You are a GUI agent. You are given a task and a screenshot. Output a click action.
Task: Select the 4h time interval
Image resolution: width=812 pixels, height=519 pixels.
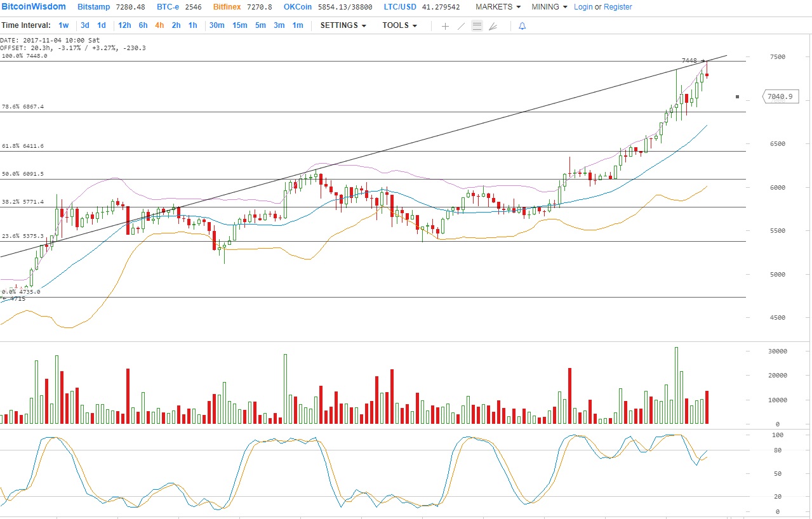(159, 25)
